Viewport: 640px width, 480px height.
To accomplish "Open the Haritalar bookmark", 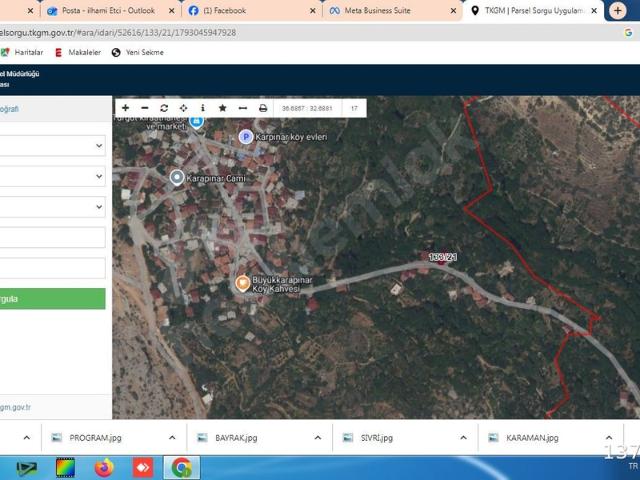I will [x=22, y=52].
